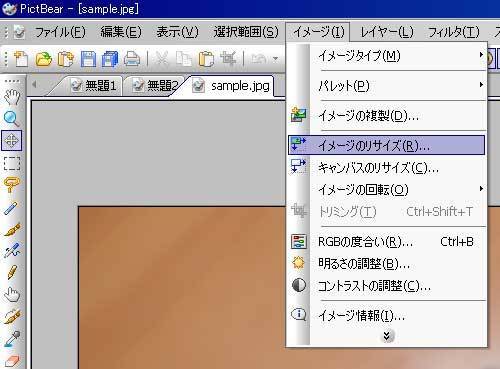Select the Brush tool
The image size is (500, 369).
[x=12, y=229]
